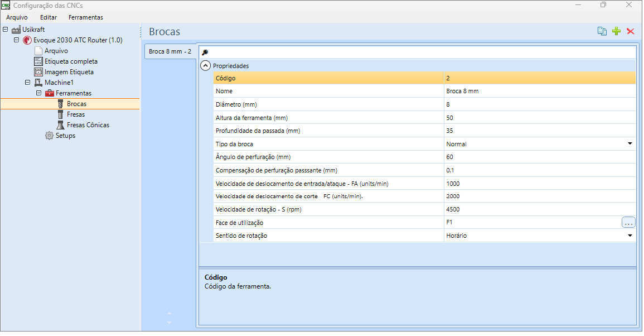
Task: Select Setups in the tree
Action: 65,136
